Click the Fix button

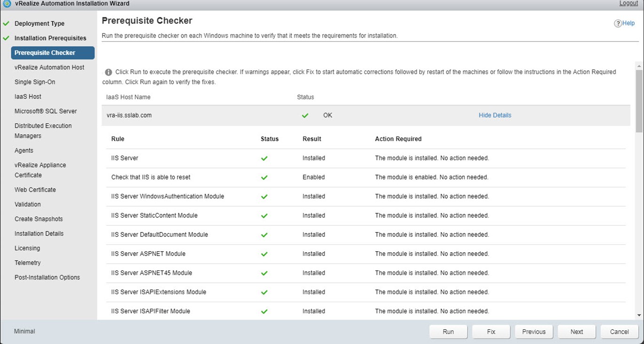[x=491, y=332]
